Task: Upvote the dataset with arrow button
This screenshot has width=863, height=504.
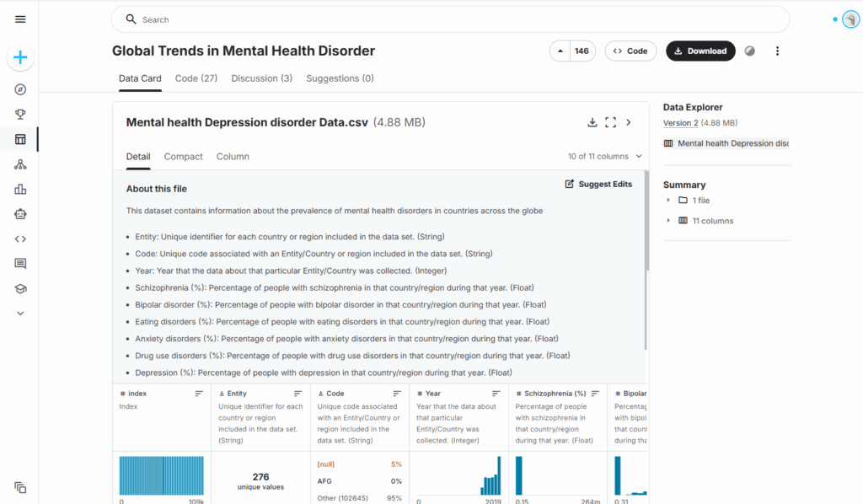Action: 560,51
